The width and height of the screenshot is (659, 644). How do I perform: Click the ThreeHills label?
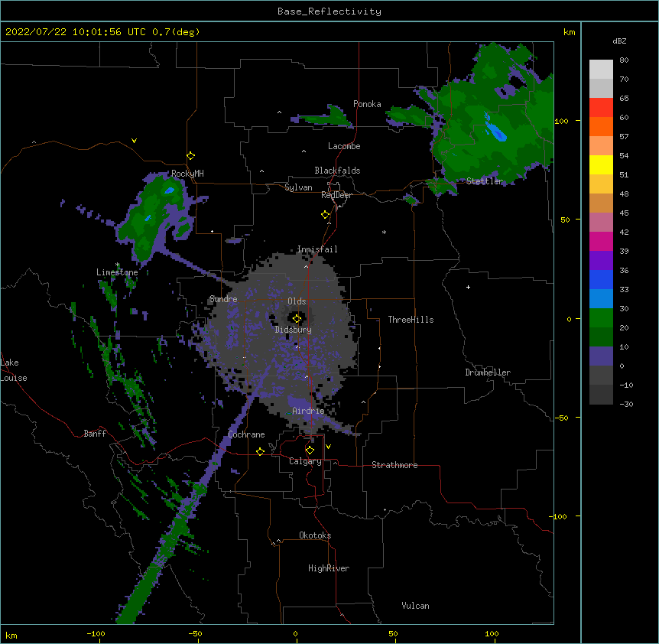pos(411,320)
